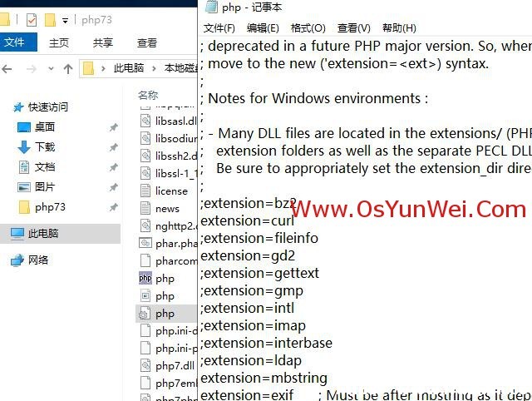Open Notepad 格式(O) menu

pos(308,27)
